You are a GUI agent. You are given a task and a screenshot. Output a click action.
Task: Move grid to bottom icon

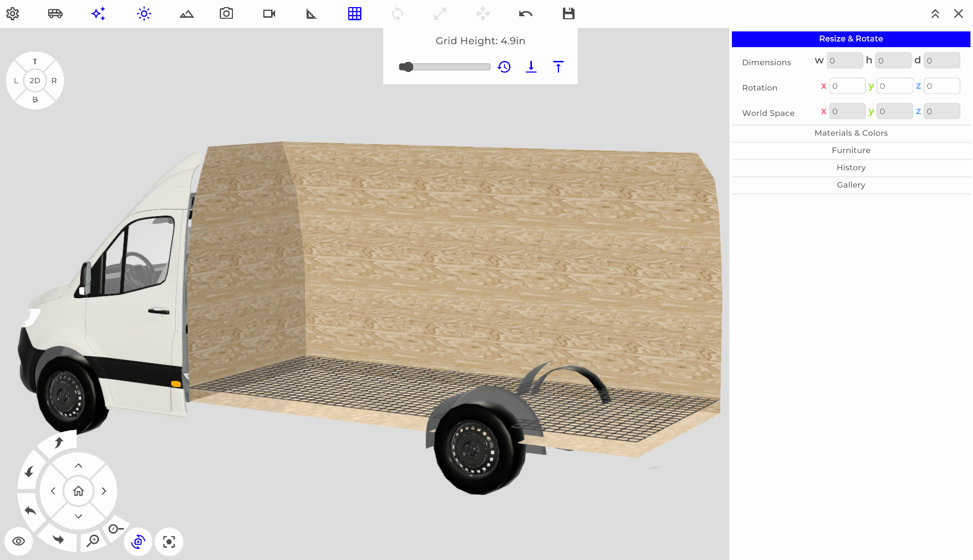coord(531,67)
